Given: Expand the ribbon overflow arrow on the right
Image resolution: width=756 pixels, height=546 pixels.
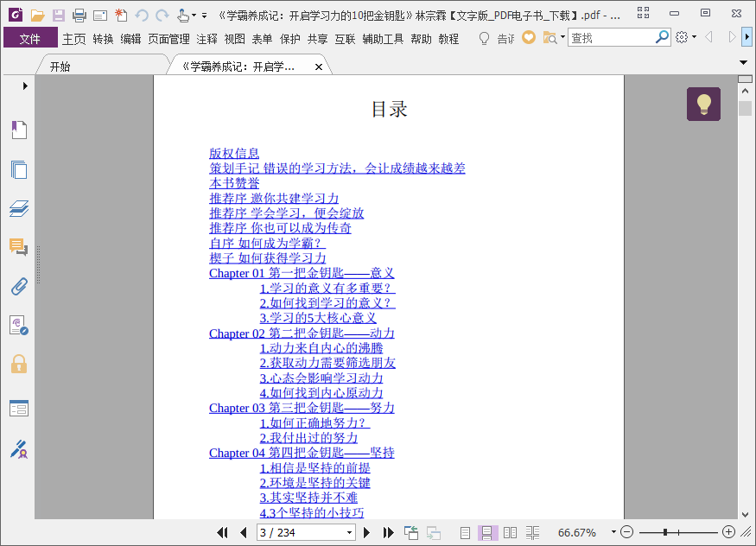Looking at the screenshot, I should coord(746,36).
